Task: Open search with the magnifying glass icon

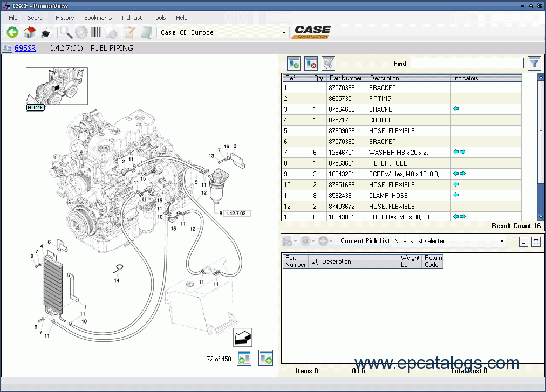Action: pos(66,32)
